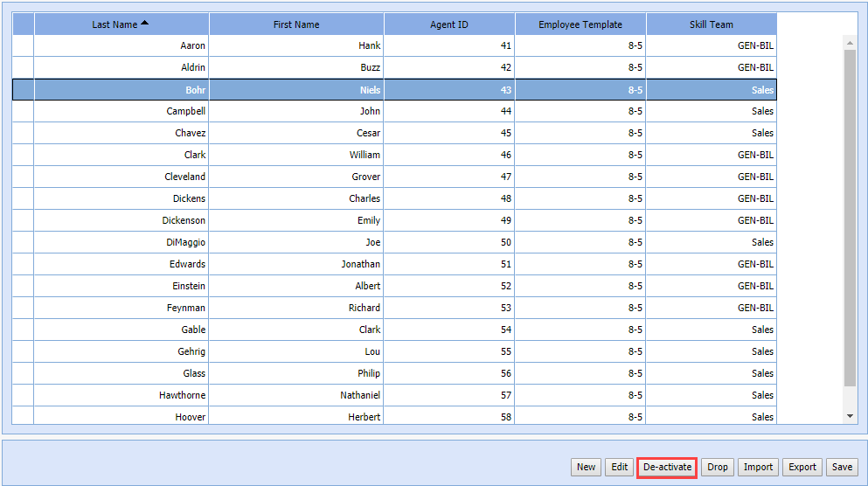Open the Import function

click(x=758, y=467)
